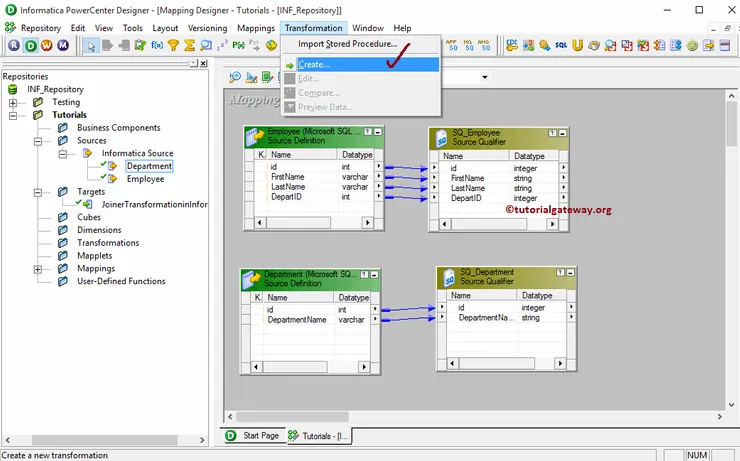Image resolution: width=740 pixels, height=461 pixels.
Task: Select the Filter funnel transformation icon
Action: coord(174,45)
